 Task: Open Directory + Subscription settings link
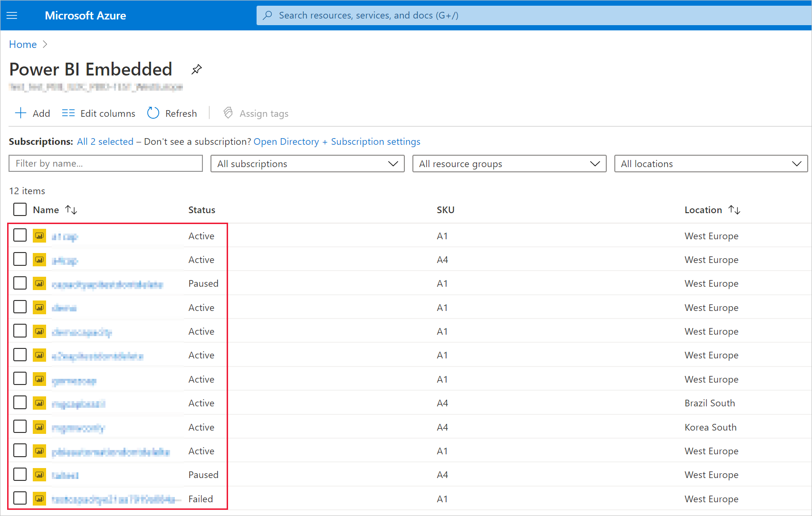coord(337,141)
